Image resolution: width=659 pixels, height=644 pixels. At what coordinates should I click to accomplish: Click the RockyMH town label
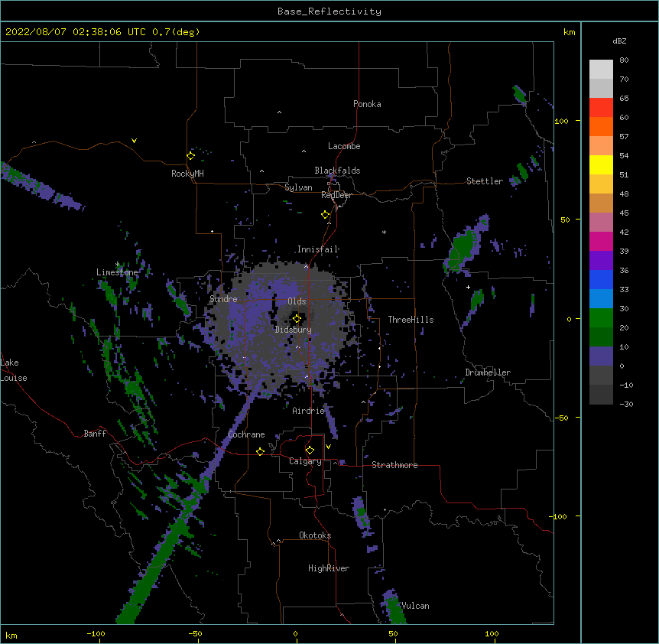coord(187,174)
